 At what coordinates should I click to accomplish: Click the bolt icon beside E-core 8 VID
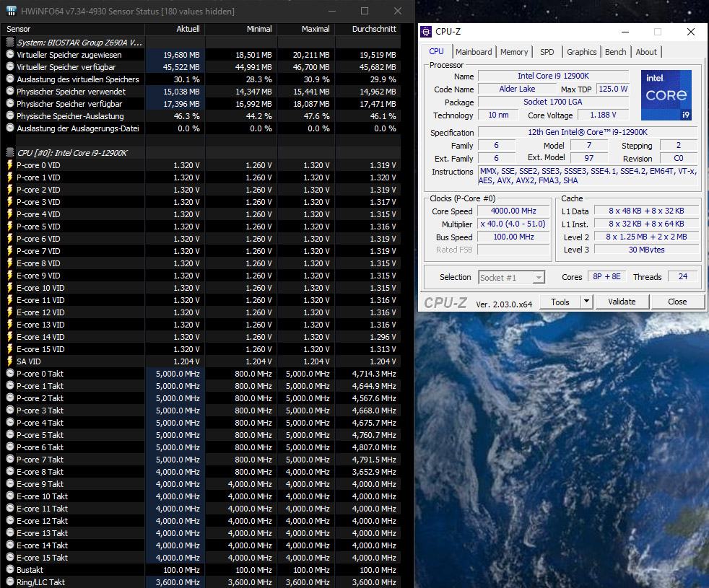(x=10, y=263)
